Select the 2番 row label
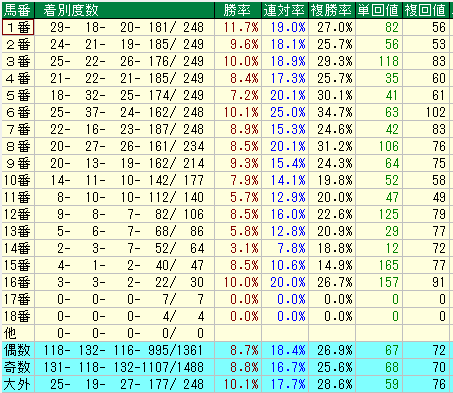 click(x=18, y=44)
